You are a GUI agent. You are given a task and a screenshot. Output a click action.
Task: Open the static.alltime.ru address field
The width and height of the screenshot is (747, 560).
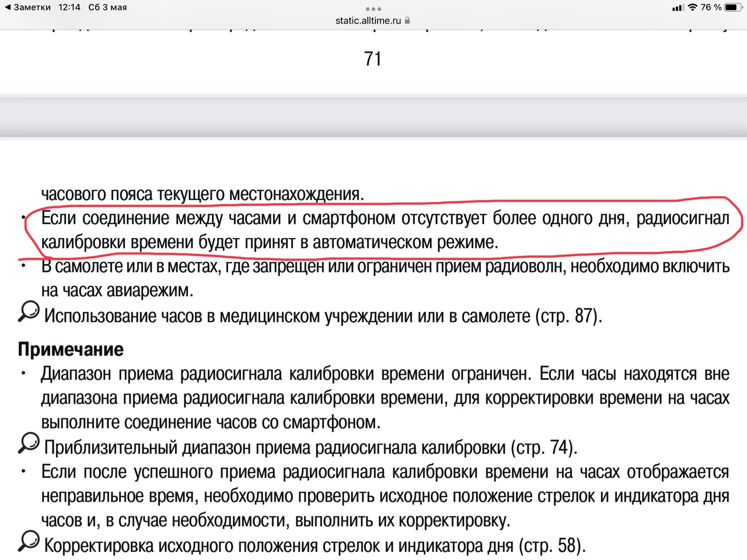(x=368, y=20)
